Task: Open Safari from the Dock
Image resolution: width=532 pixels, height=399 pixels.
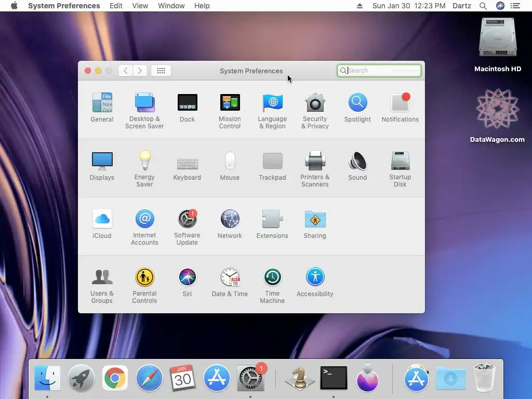Action: tap(149, 378)
